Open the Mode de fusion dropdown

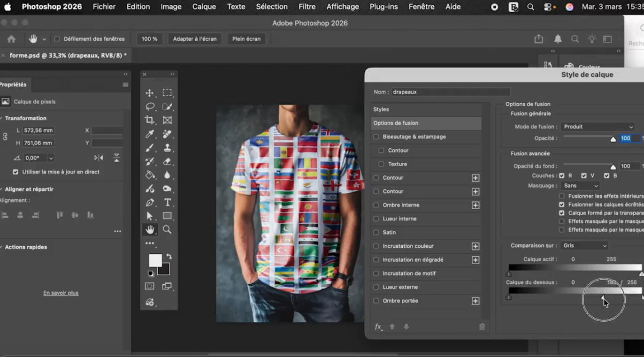(598, 127)
